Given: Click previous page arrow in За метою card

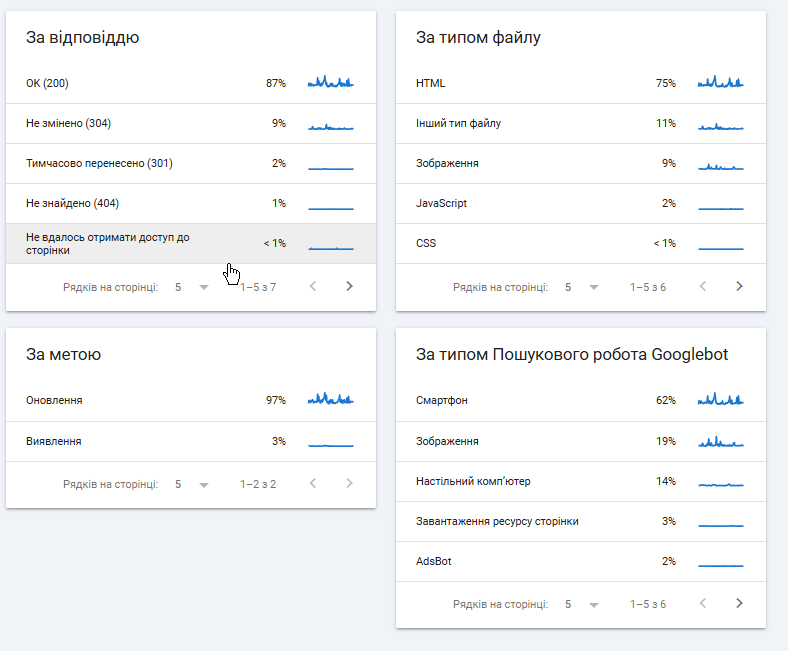Looking at the screenshot, I should [x=313, y=483].
